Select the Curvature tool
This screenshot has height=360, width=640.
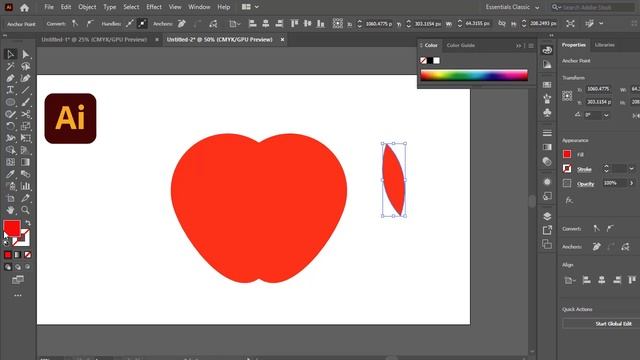click(x=25, y=78)
